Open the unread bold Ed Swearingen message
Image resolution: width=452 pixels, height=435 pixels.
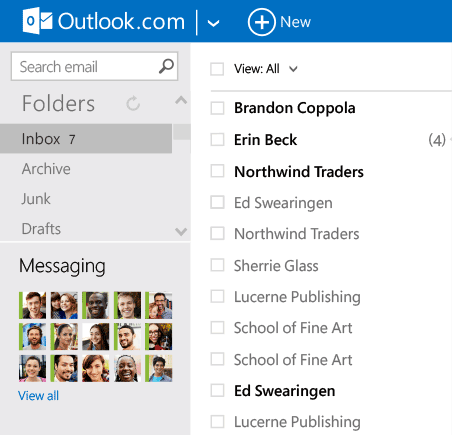(285, 391)
